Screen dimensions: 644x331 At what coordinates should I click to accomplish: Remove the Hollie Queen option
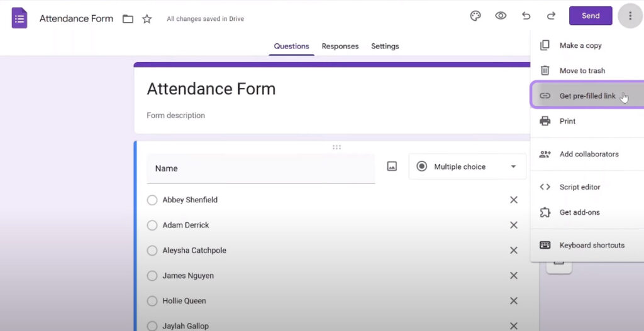point(513,301)
